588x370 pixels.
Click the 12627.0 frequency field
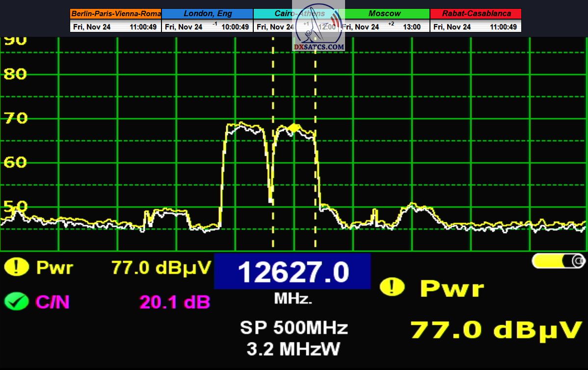coord(292,272)
